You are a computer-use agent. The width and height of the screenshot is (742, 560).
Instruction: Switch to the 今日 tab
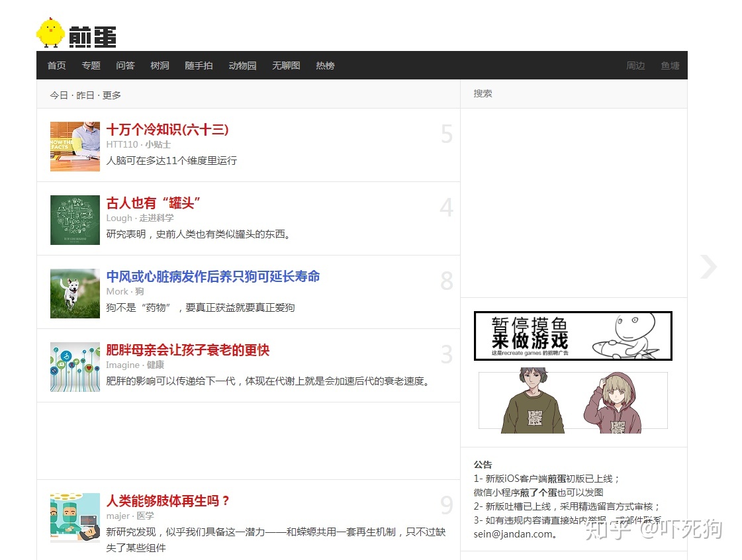[x=58, y=95]
